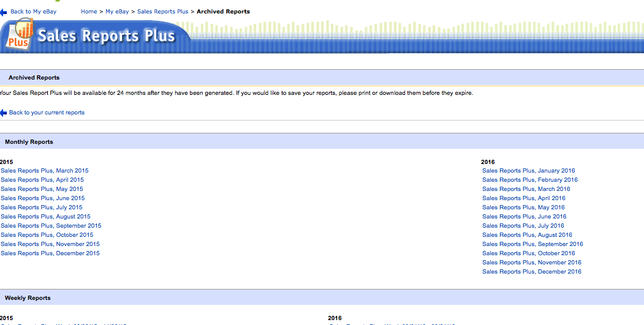The image size is (644, 325).
Task: Open the November 2016 sales report
Action: pyautogui.click(x=531, y=263)
